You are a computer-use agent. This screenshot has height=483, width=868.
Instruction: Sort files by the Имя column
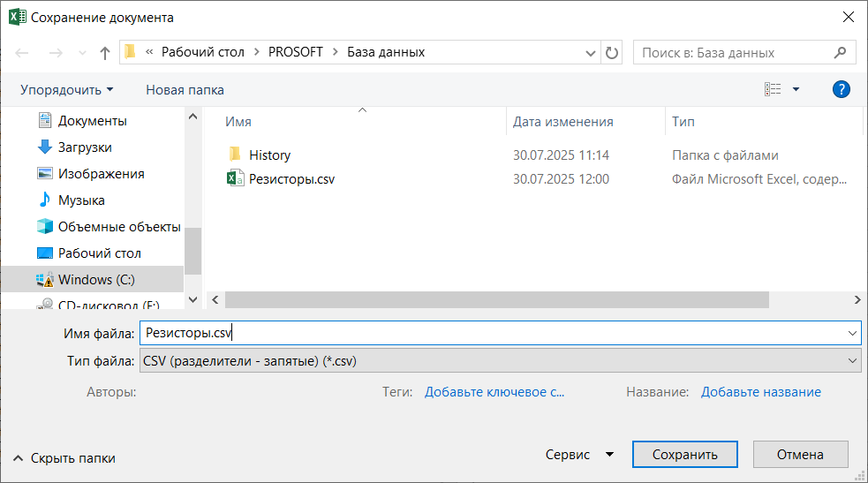(x=238, y=122)
